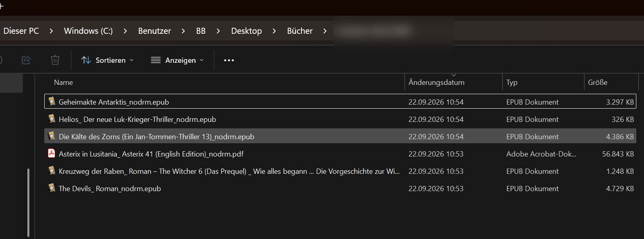Click the 326 KB size cell
644x239 pixels.
(x=623, y=119)
